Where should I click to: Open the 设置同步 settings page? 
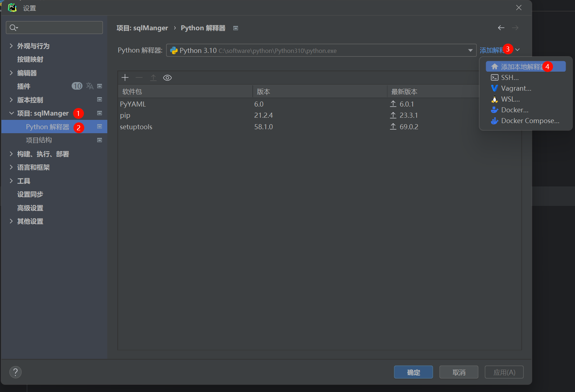(30, 194)
